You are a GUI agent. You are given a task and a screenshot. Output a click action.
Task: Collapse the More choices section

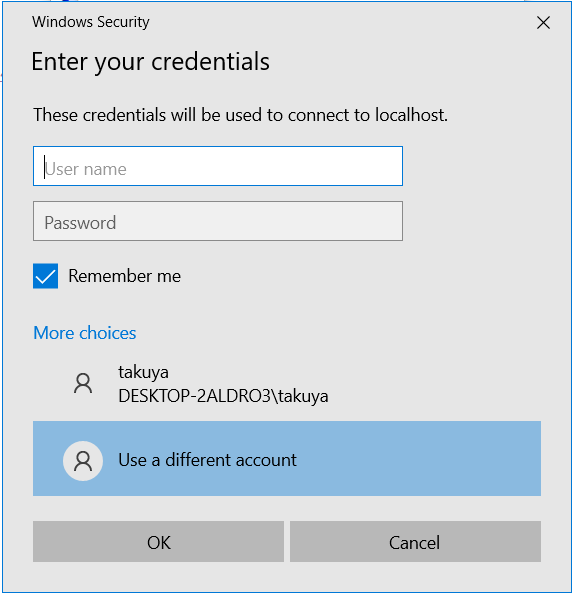pyautogui.click(x=85, y=333)
